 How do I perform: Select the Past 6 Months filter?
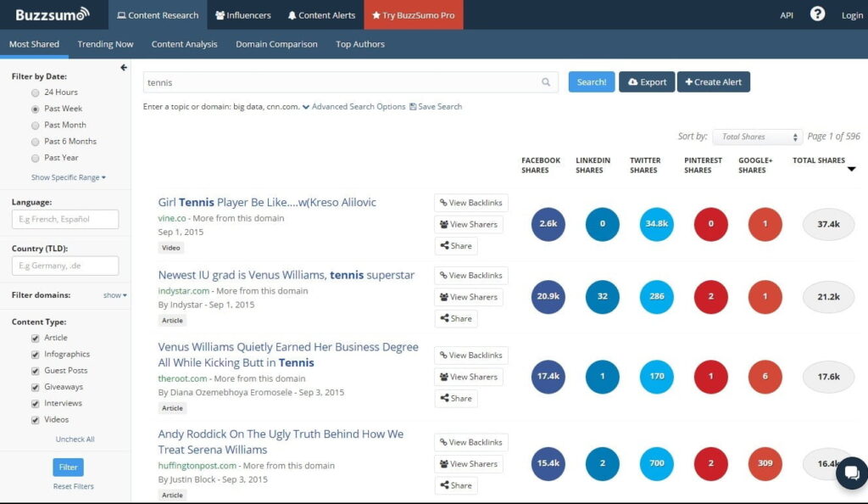(x=36, y=142)
